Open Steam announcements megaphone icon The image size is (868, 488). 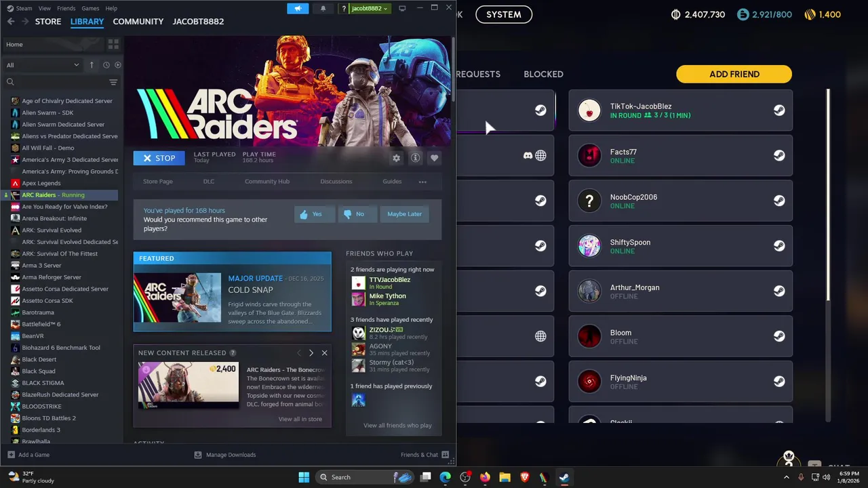(x=298, y=8)
